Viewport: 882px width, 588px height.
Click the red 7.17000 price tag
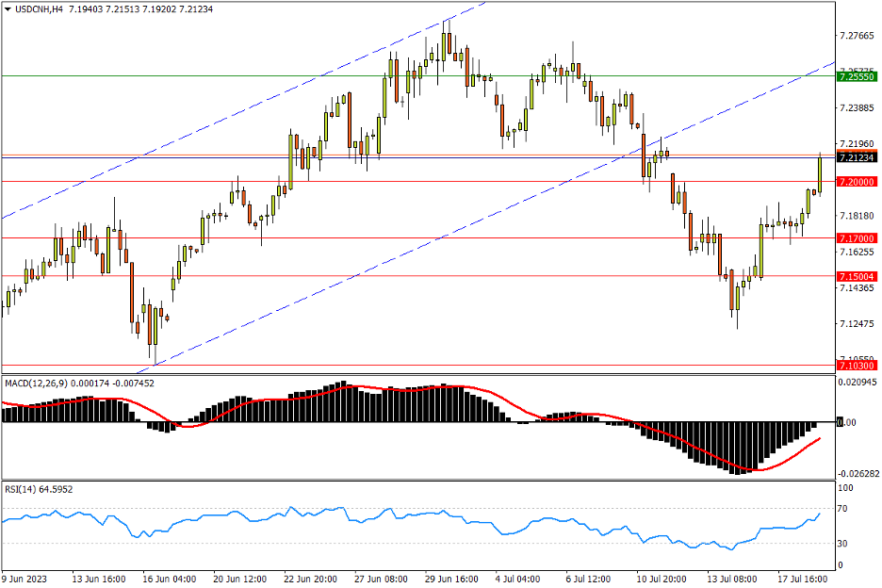click(857, 238)
